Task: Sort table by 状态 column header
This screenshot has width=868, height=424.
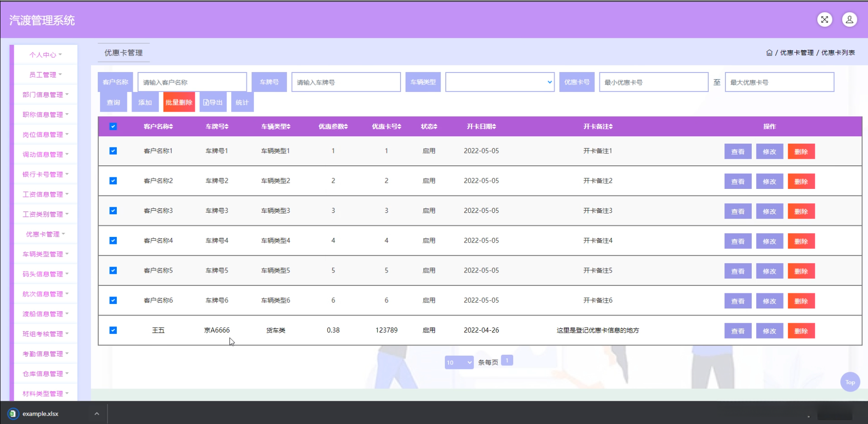Action: pos(429,127)
